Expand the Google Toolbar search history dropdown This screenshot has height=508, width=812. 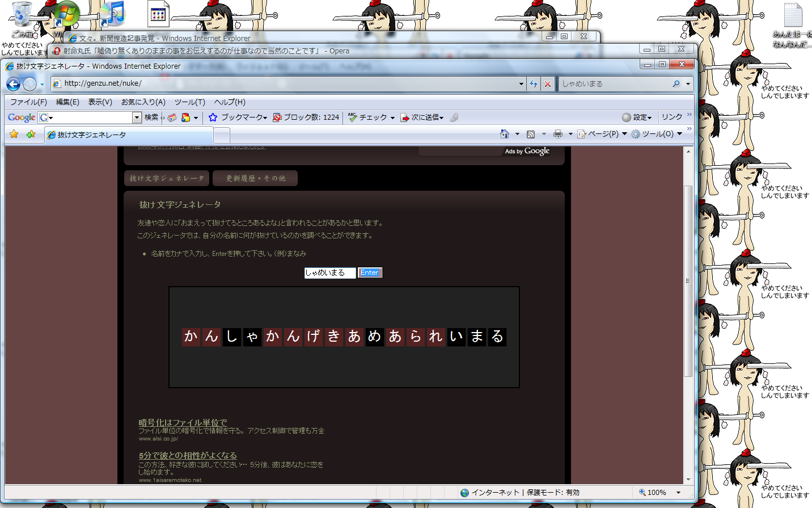(137, 117)
